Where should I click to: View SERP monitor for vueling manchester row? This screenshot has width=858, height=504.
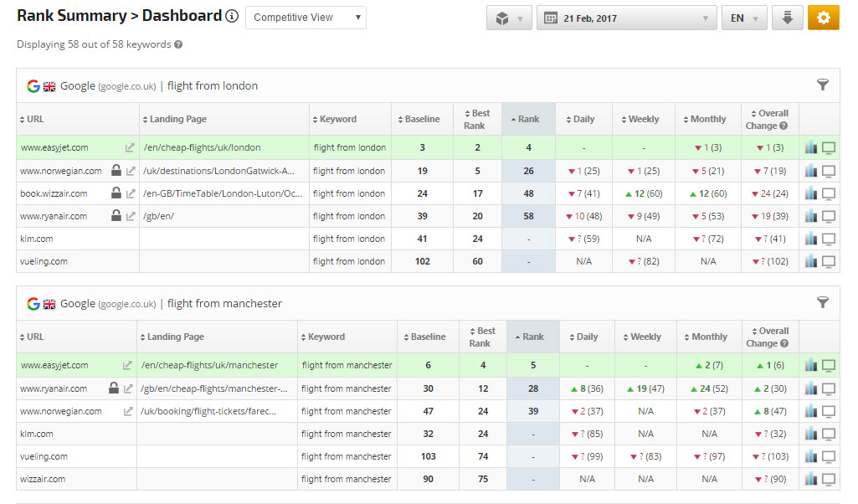coord(829,456)
